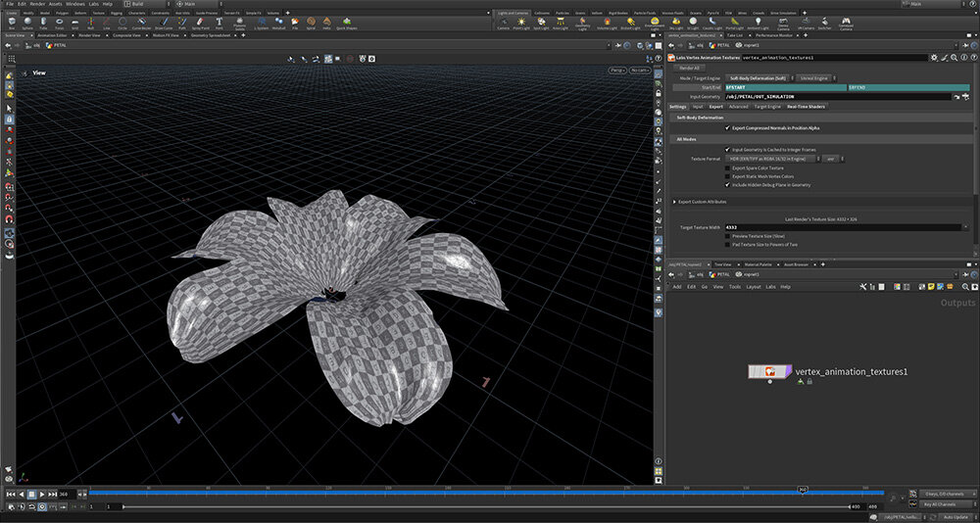Toggle Export Compressed Normals in Position Alpha
The width and height of the screenshot is (980, 523).
click(727, 127)
